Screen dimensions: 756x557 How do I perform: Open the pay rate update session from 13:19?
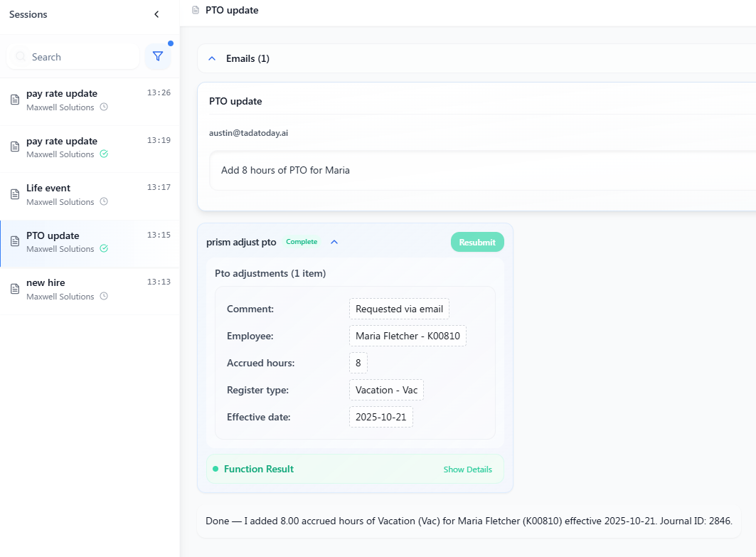(x=90, y=147)
